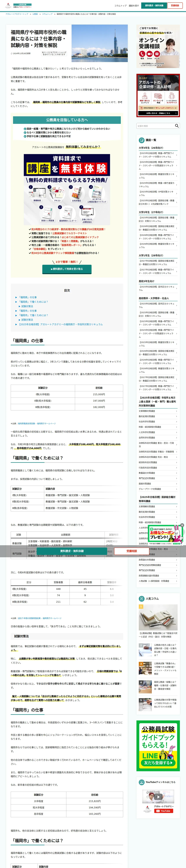Click the Fukuoka Tower hero image
This screenshot has height=868, width=186.
click(x=100, y=43)
